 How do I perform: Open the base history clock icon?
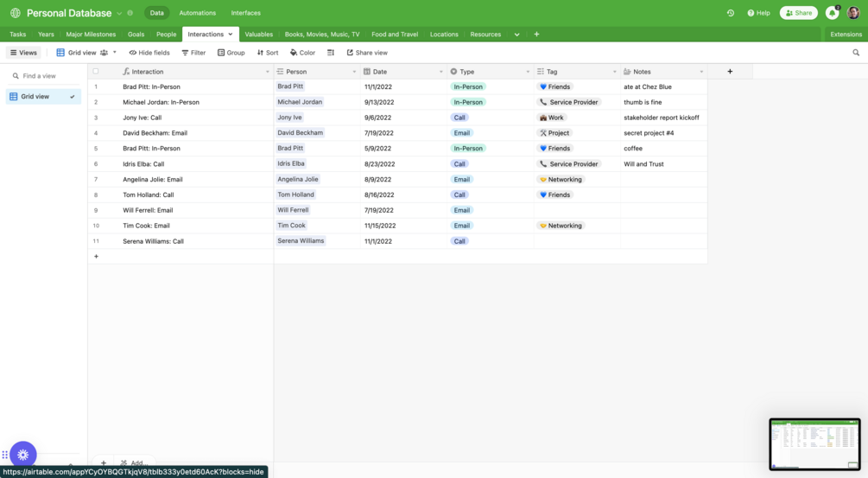[x=731, y=13]
